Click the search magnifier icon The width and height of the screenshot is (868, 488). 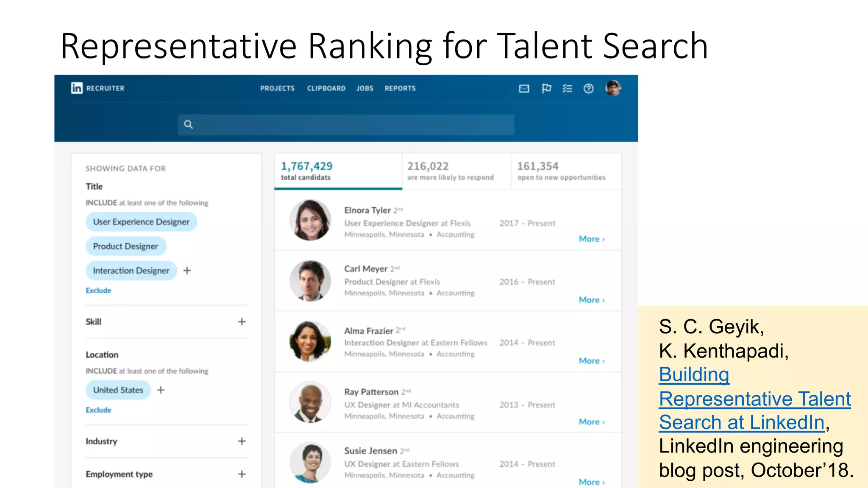(x=188, y=124)
